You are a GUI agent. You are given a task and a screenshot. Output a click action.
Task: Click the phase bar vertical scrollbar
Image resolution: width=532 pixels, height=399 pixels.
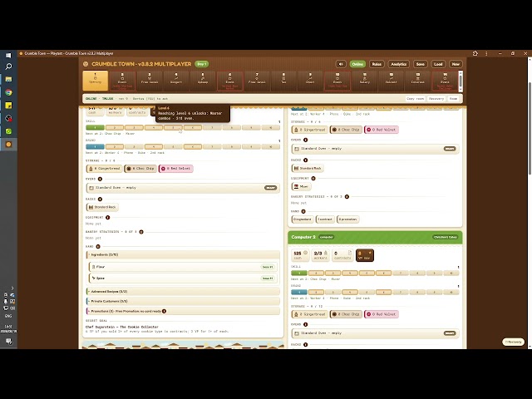click(x=461, y=81)
